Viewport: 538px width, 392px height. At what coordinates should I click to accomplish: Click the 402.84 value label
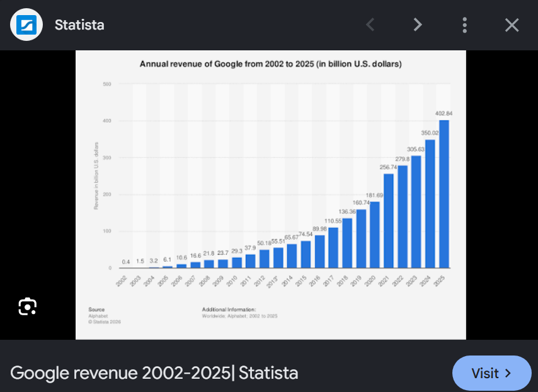444,113
